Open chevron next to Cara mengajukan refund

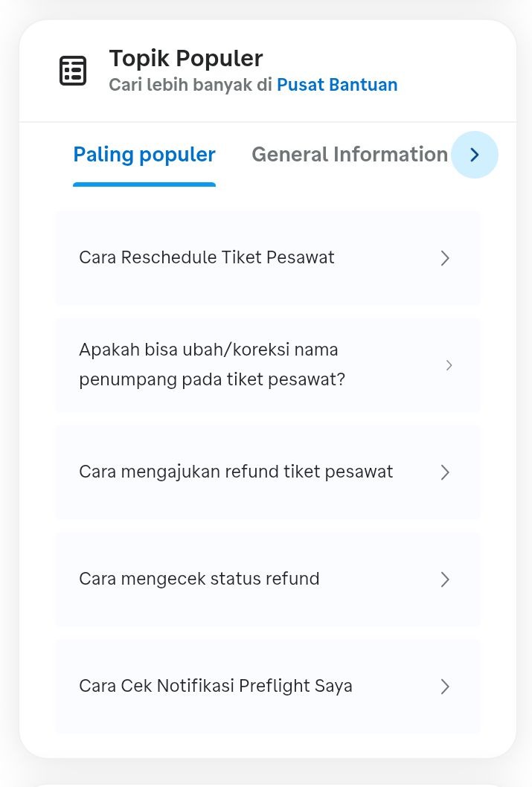[445, 472]
